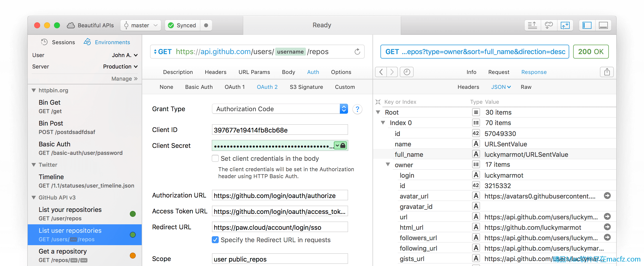Open the Client Secret dynamic value dropdown

coord(338,145)
